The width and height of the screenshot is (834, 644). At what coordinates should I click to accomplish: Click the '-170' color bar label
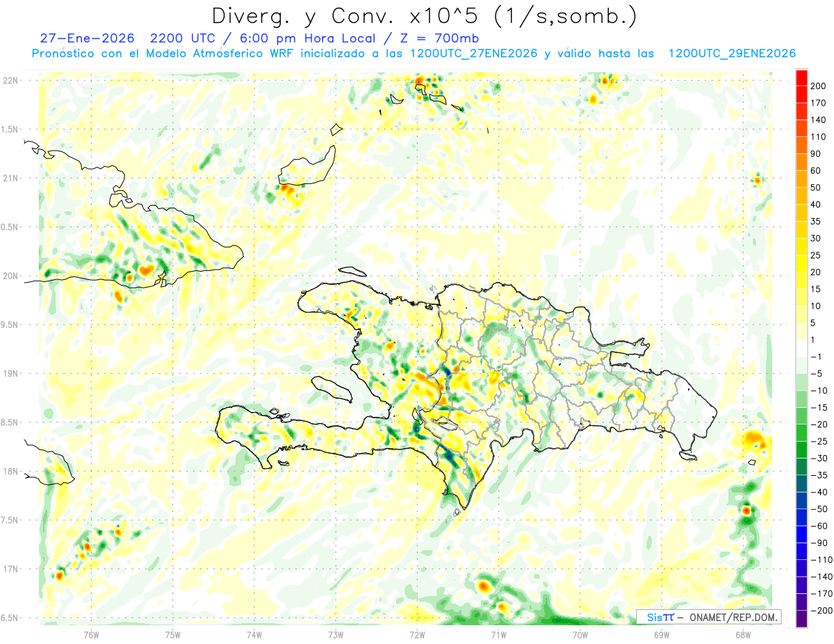coord(822,593)
